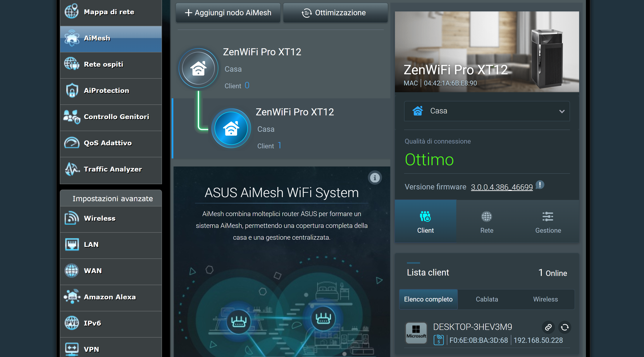Select the Elenco completo filter tab
Screen dimensions: 644x357
(428, 299)
